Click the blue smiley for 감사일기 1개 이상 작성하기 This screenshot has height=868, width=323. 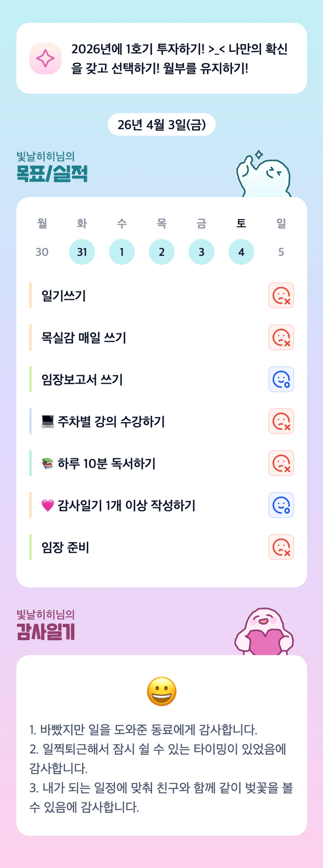pos(281,505)
